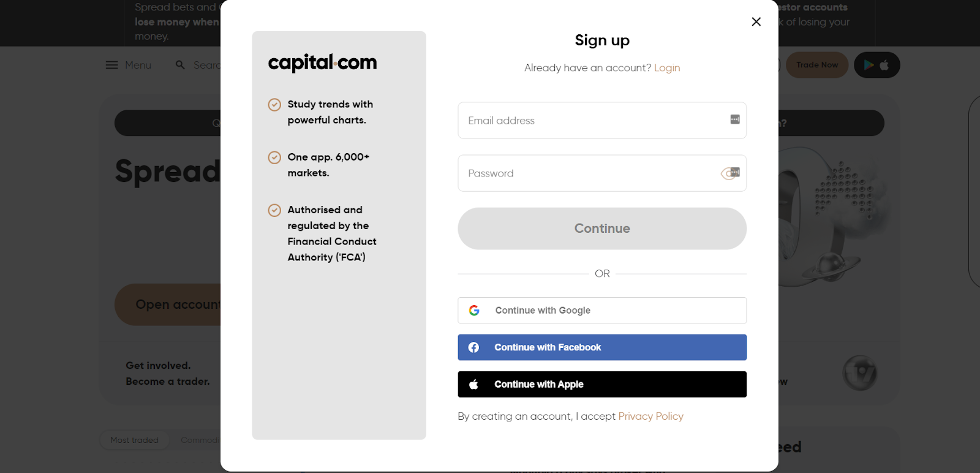The image size is (980, 473).
Task: Click the Google logo icon
Action: click(474, 311)
